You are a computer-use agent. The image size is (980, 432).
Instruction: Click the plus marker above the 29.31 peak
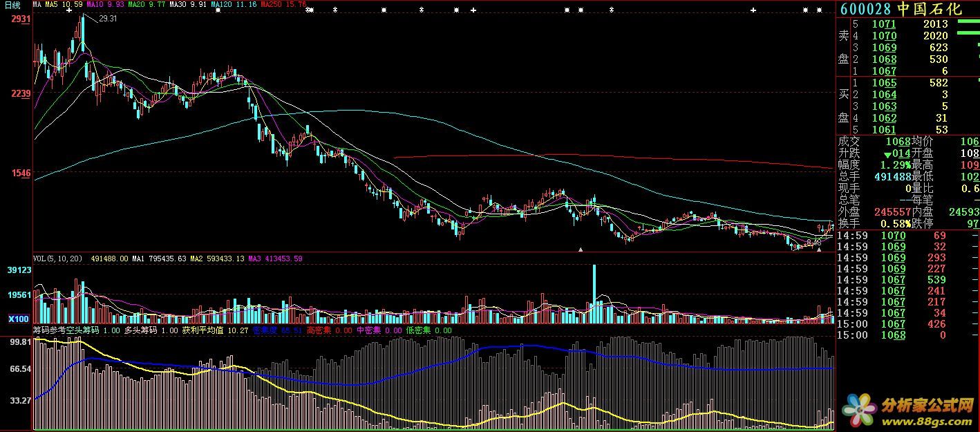(70, 10)
